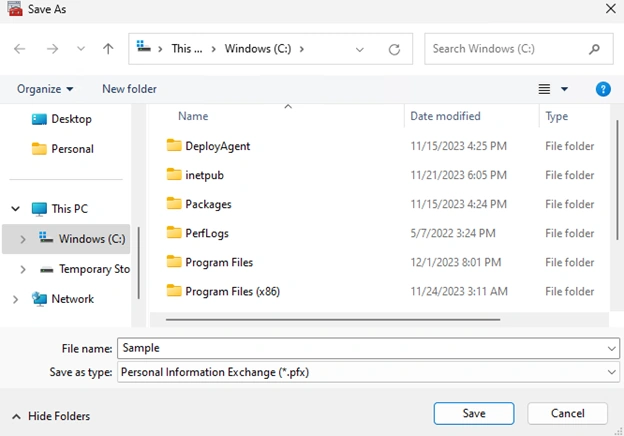Click the navigation pane vertical scrollbar
The width and height of the screenshot is (624, 436).
138,263
